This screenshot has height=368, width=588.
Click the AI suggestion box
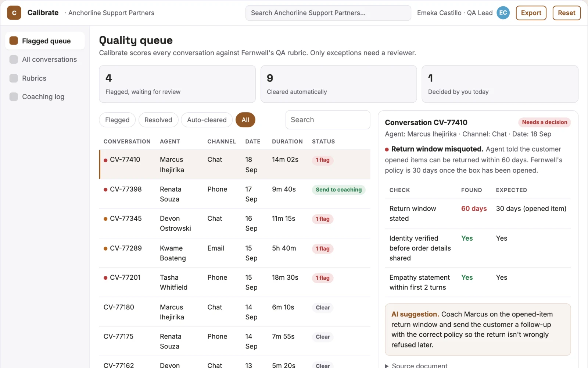click(x=478, y=329)
